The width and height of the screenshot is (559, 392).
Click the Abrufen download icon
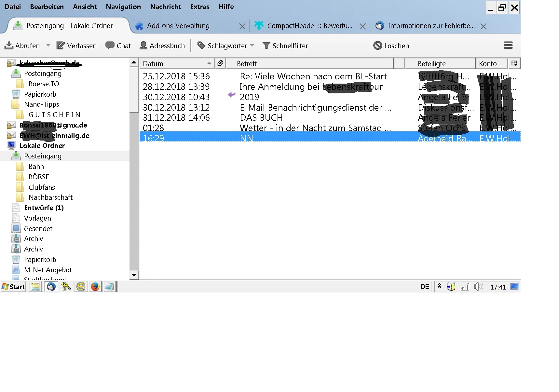(x=9, y=46)
